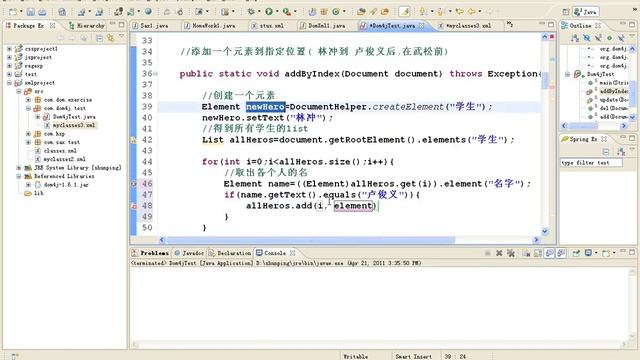Click the warning marker on line 42
The height and width of the screenshot is (360, 640).
point(133,140)
